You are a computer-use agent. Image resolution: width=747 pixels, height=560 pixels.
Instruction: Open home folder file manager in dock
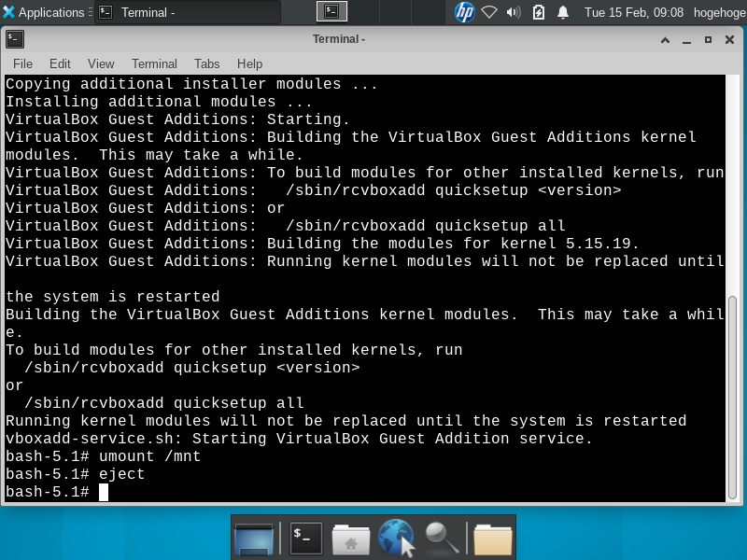tap(351, 539)
